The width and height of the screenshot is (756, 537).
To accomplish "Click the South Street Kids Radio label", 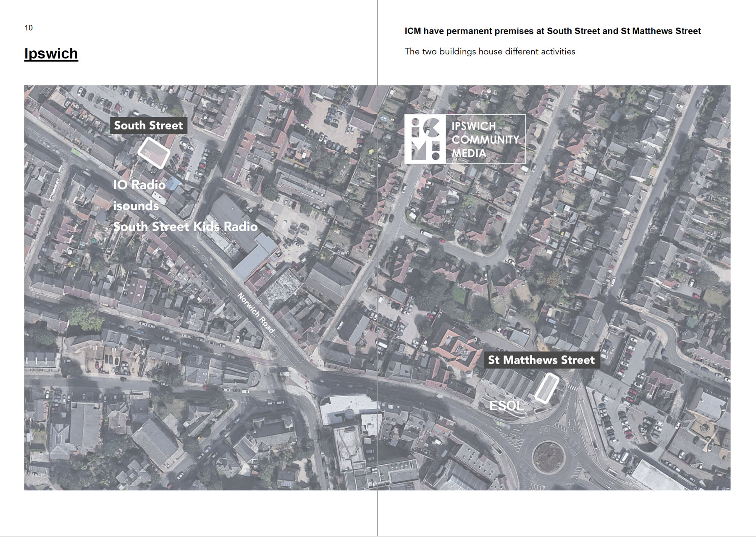I will (185, 227).
